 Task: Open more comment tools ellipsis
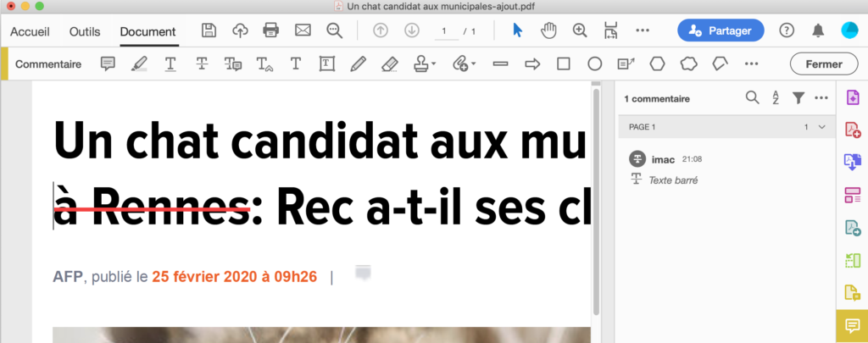click(x=751, y=64)
